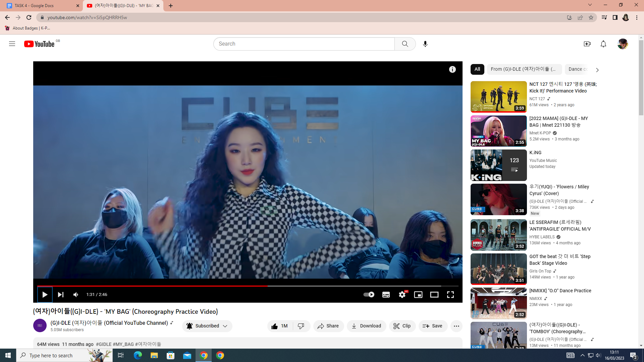The height and width of the screenshot is (362, 644).
Task: Open the About Badges bookmark
Action: tap(28, 28)
